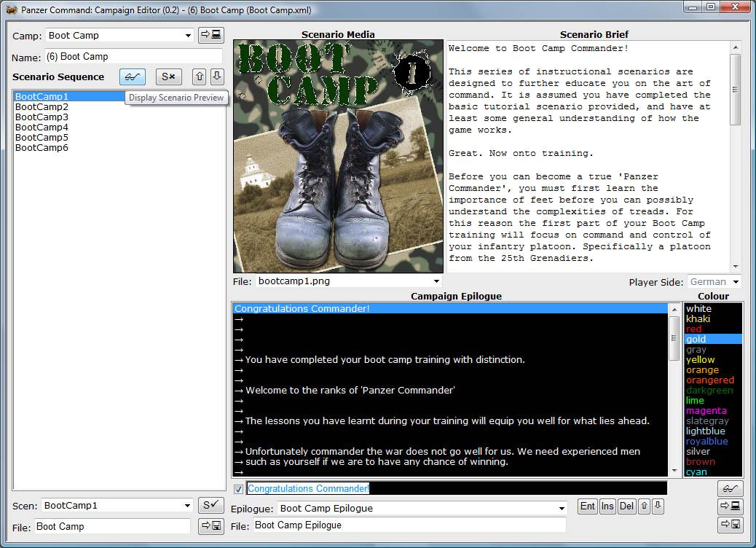Pick the red colour
Viewport: 756px width, 548px height.
pos(713,329)
